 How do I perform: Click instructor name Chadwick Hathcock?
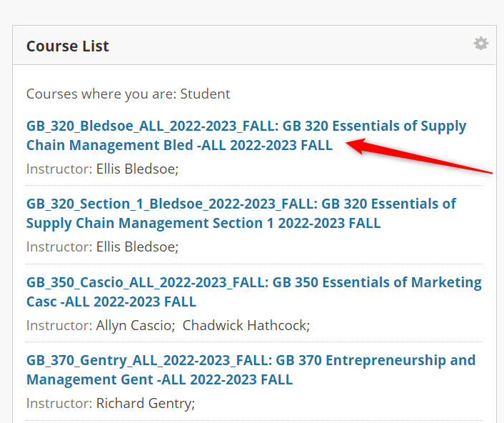click(246, 325)
